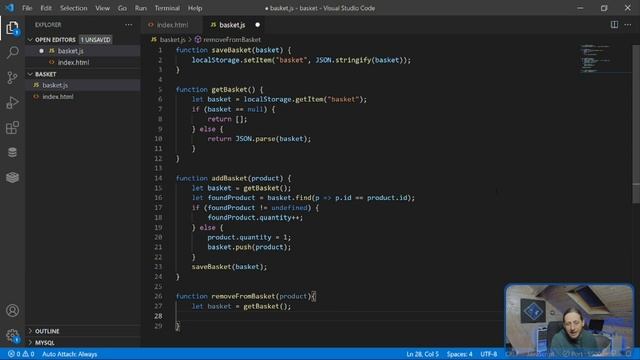Open Explorer panel more actions ellipsis
The image size is (640, 360).
[129, 25]
